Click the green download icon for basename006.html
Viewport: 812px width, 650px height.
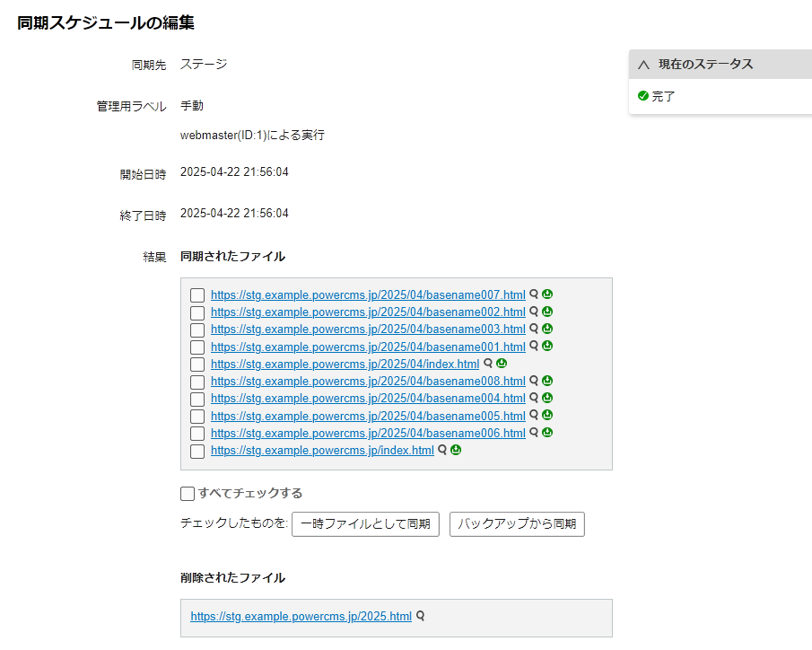pyautogui.click(x=547, y=433)
